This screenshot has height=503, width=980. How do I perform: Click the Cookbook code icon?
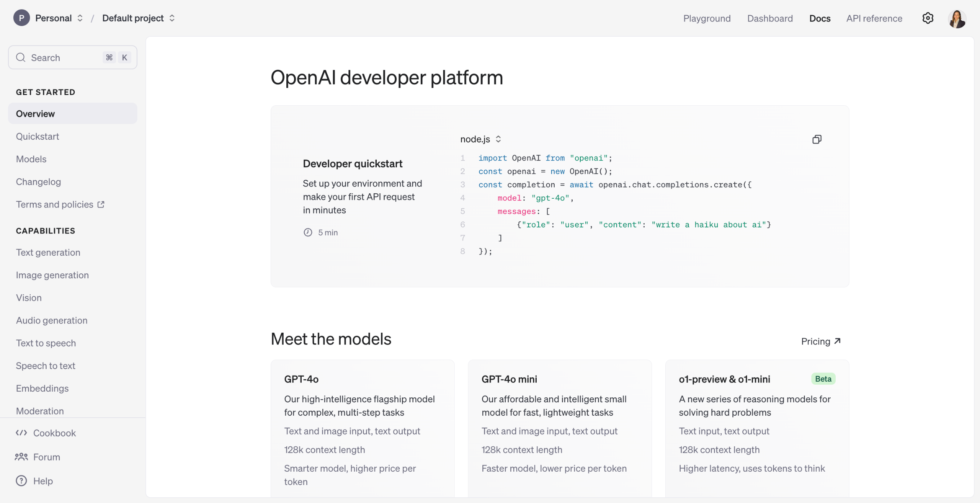[x=21, y=433]
